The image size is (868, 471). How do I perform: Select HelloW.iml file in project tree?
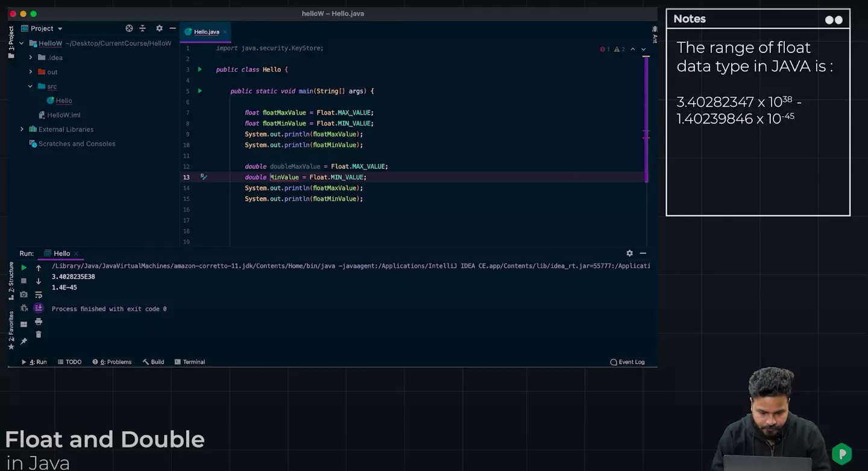click(63, 115)
